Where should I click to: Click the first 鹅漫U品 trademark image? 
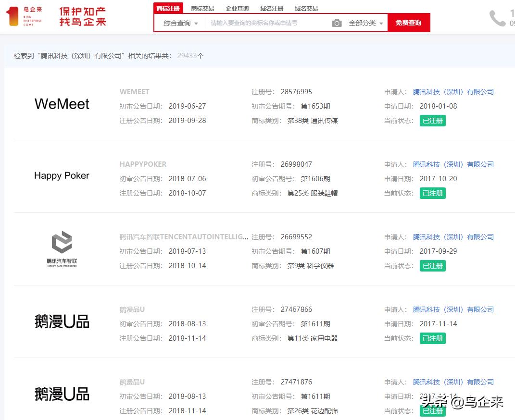(x=62, y=321)
